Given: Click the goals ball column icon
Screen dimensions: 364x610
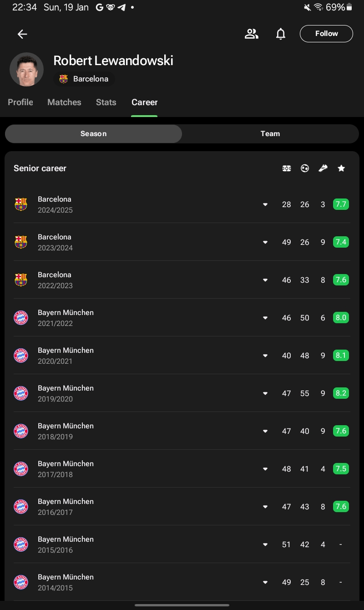Looking at the screenshot, I should pyautogui.click(x=305, y=168).
